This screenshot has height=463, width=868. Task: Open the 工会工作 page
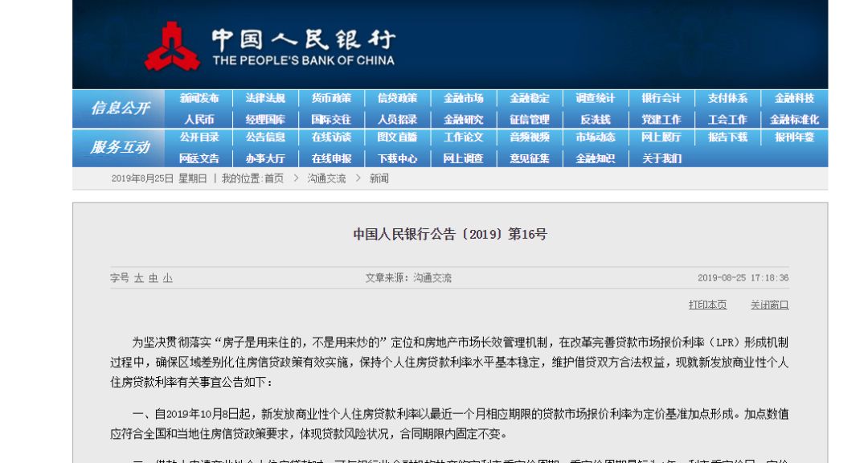[727, 120]
